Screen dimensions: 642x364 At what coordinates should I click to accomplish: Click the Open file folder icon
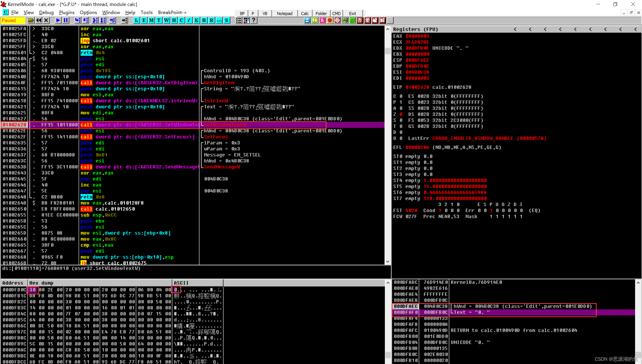(31, 21)
